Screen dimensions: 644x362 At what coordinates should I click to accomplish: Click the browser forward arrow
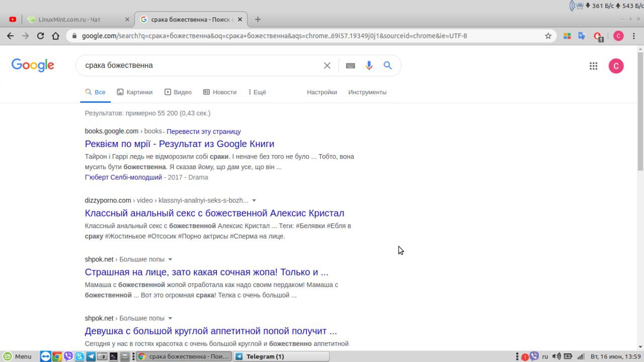click(x=25, y=36)
